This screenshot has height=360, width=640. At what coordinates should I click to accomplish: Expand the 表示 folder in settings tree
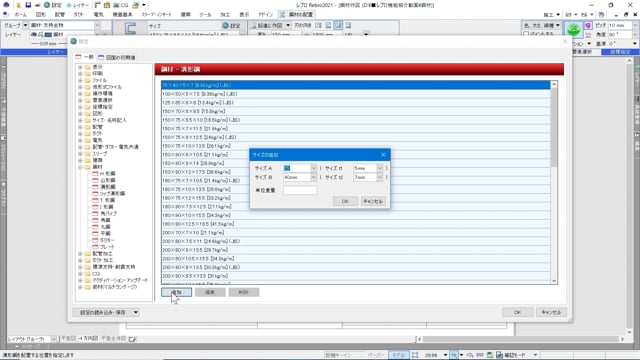[80, 67]
